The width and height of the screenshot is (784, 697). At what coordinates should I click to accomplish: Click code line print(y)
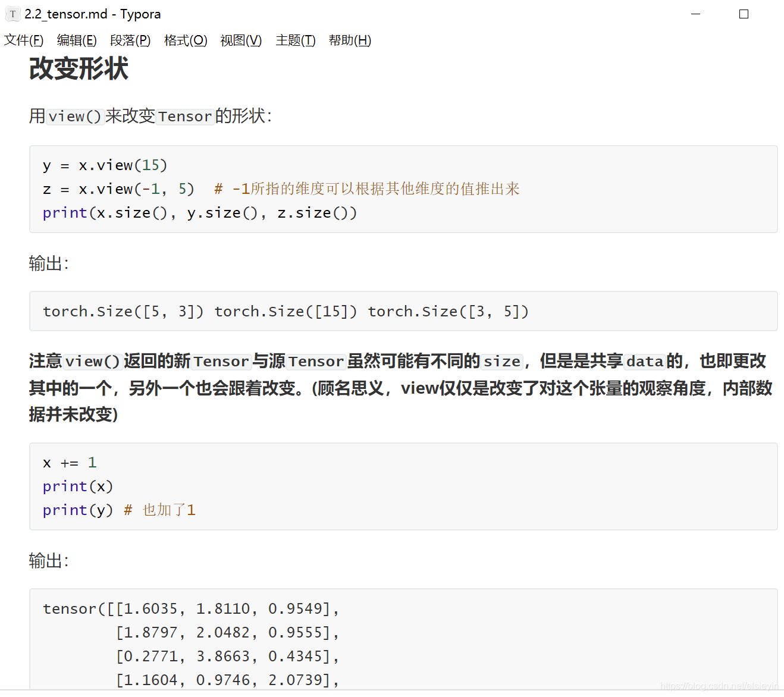point(78,510)
